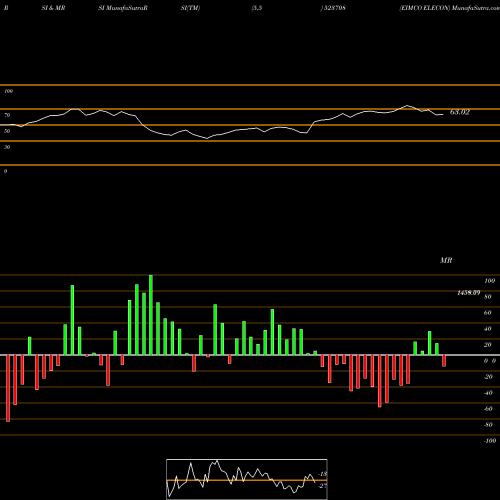This screenshot has width=500, height=500.
Task: Click the SI(TM) header text
Action: click(190, 8)
